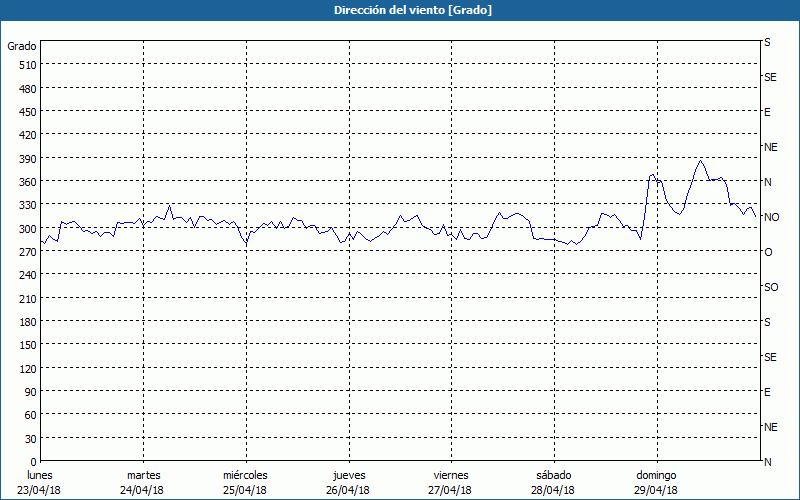Click the 'sábado' day label
The width and height of the screenshot is (800, 500).
pos(553,475)
